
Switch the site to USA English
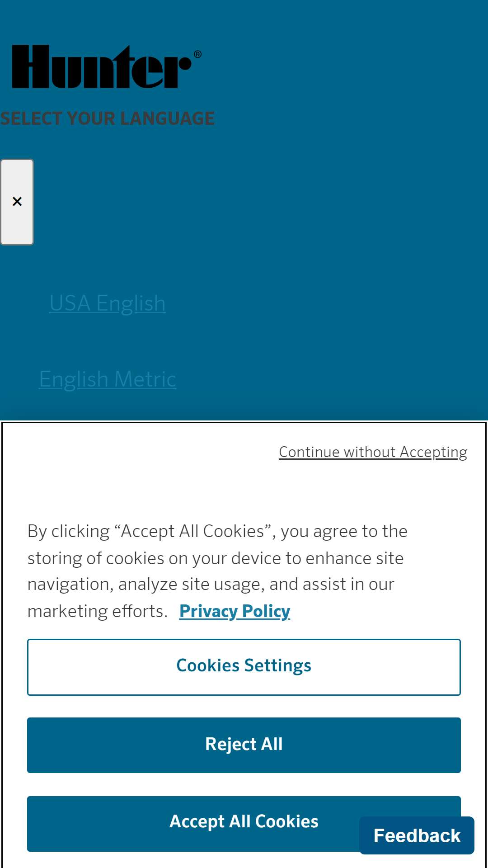pyautogui.click(x=108, y=303)
